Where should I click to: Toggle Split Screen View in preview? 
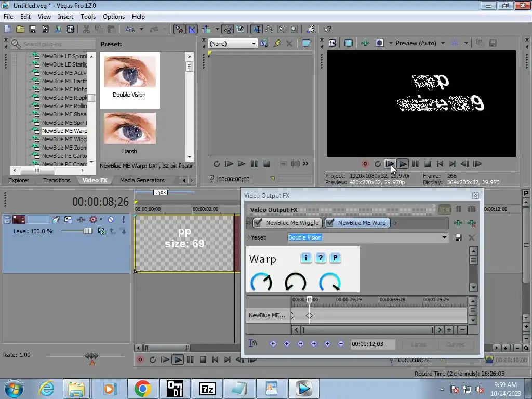click(x=380, y=43)
